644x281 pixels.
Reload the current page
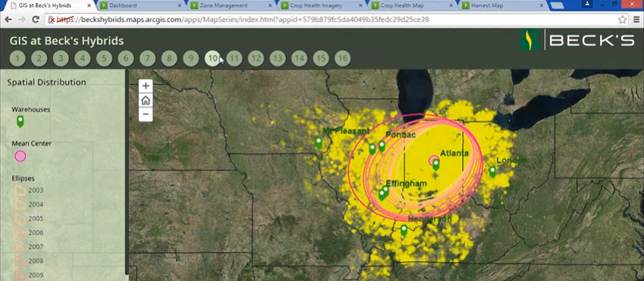(x=36, y=20)
